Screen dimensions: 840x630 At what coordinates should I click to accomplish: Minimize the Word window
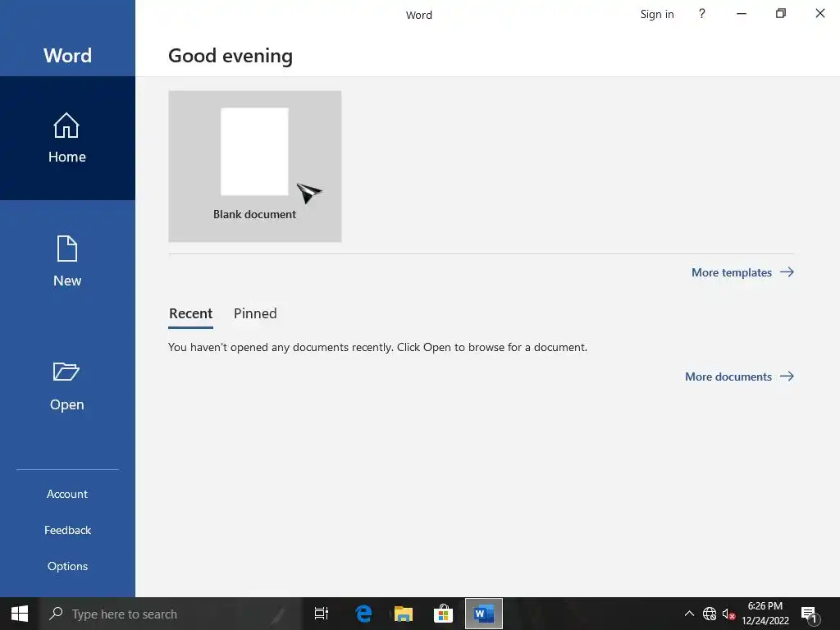(742, 14)
